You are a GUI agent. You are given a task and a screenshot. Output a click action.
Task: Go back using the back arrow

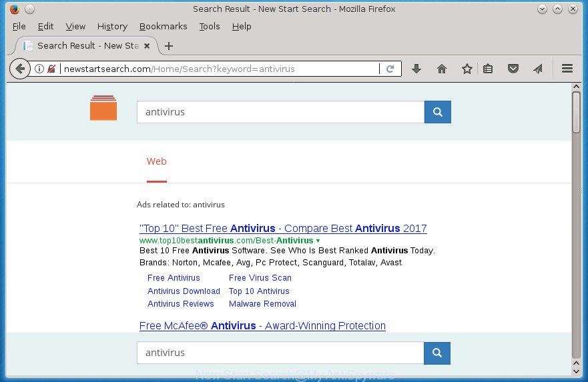pos(20,69)
